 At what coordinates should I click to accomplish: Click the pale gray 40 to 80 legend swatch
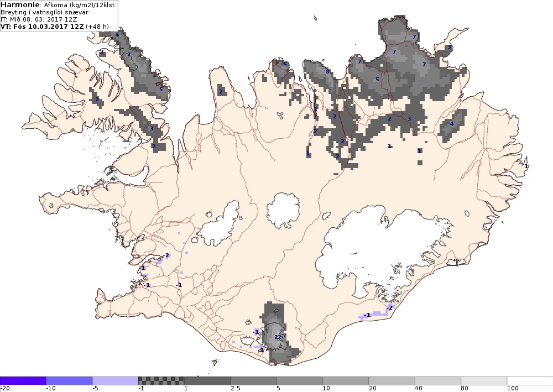438,381
